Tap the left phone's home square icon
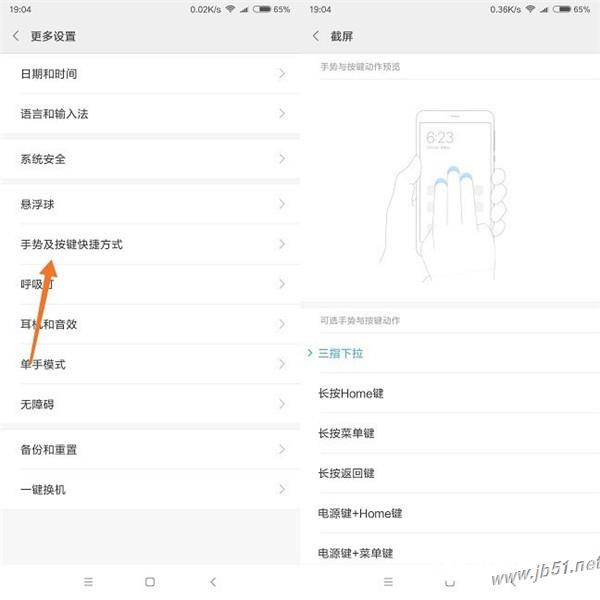This screenshot has width=600, height=600. tap(150, 582)
